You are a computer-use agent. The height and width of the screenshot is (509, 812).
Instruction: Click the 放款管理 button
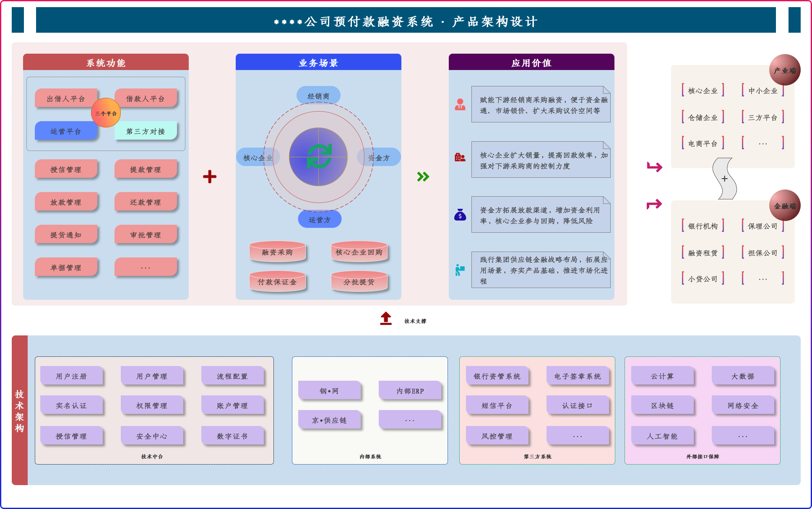tap(66, 202)
